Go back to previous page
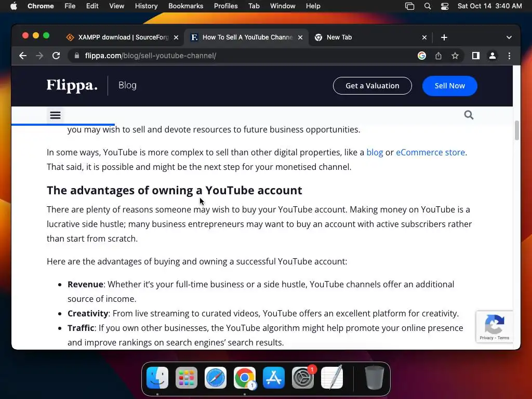 click(23, 56)
